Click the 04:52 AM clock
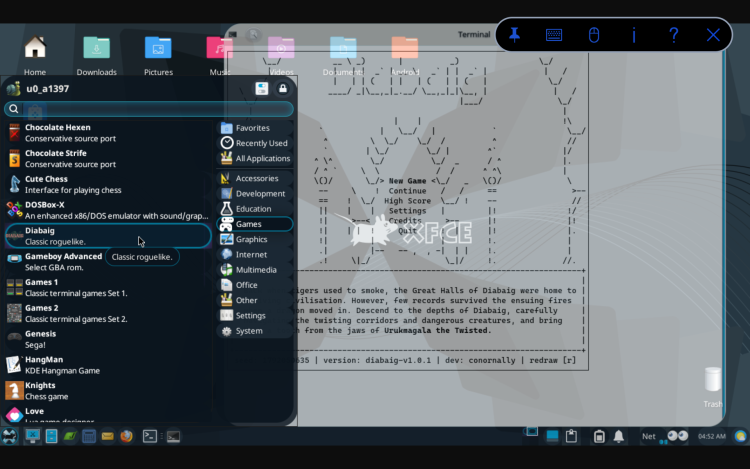 (712, 436)
